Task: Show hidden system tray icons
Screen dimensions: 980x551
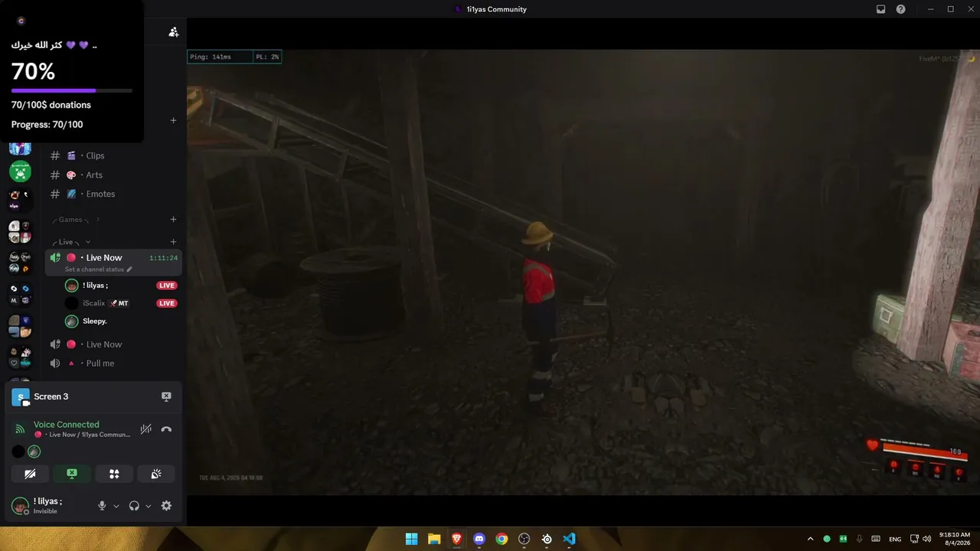Action: [x=811, y=539]
